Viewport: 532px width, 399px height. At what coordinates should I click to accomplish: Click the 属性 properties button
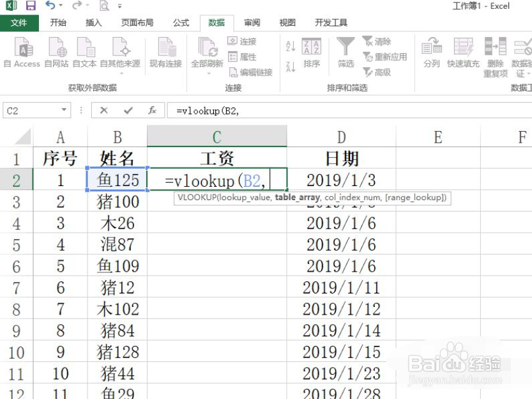pyautogui.click(x=242, y=57)
